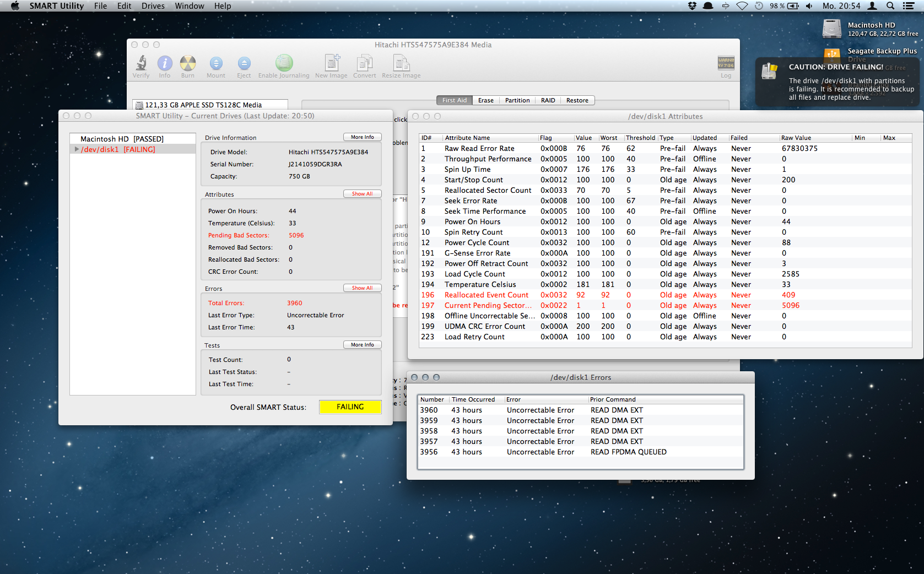Click the menu bar clock Mo. 20:54

click(841, 6)
